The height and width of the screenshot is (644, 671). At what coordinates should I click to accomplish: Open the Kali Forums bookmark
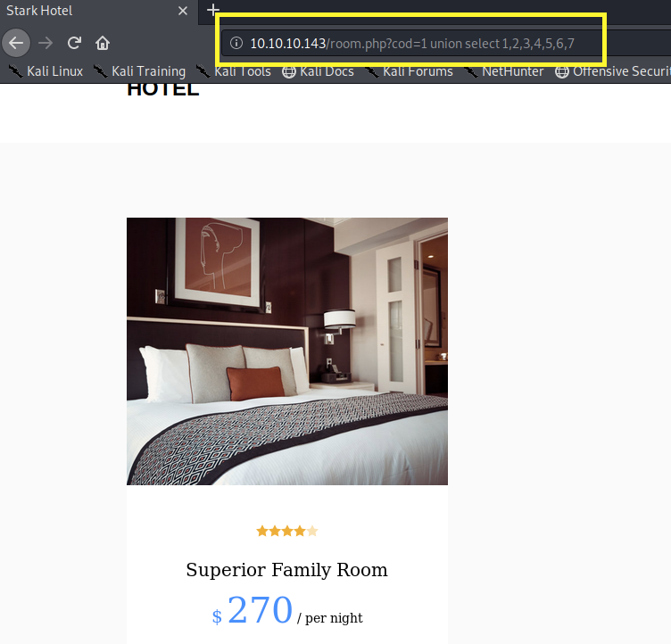point(409,71)
